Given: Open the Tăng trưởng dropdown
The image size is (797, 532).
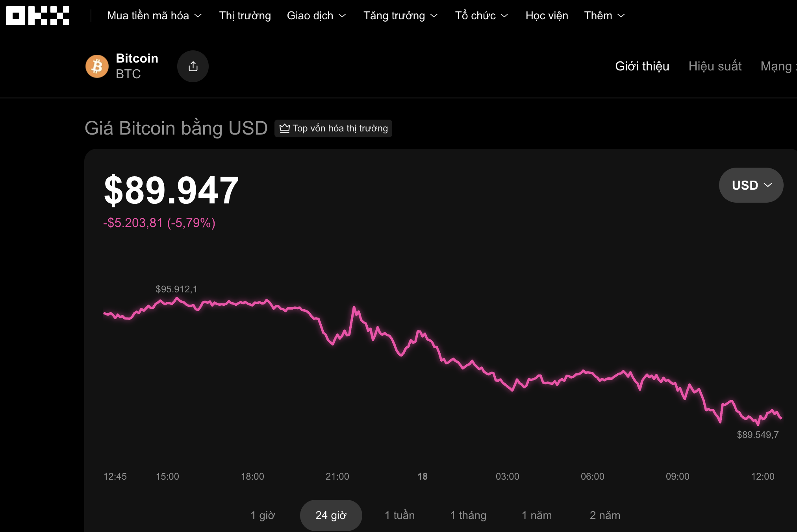Looking at the screenshot, I should coord(400,16).
